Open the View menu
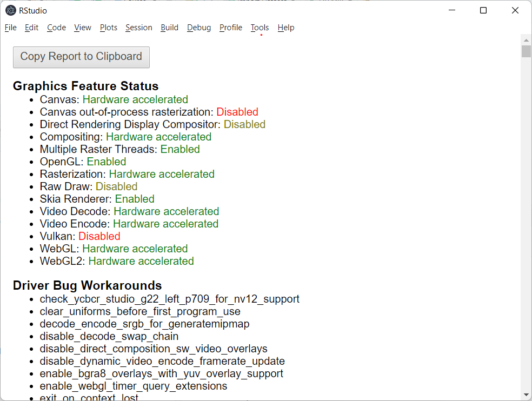This screenshot has width=532, height=401. (82, 28)
